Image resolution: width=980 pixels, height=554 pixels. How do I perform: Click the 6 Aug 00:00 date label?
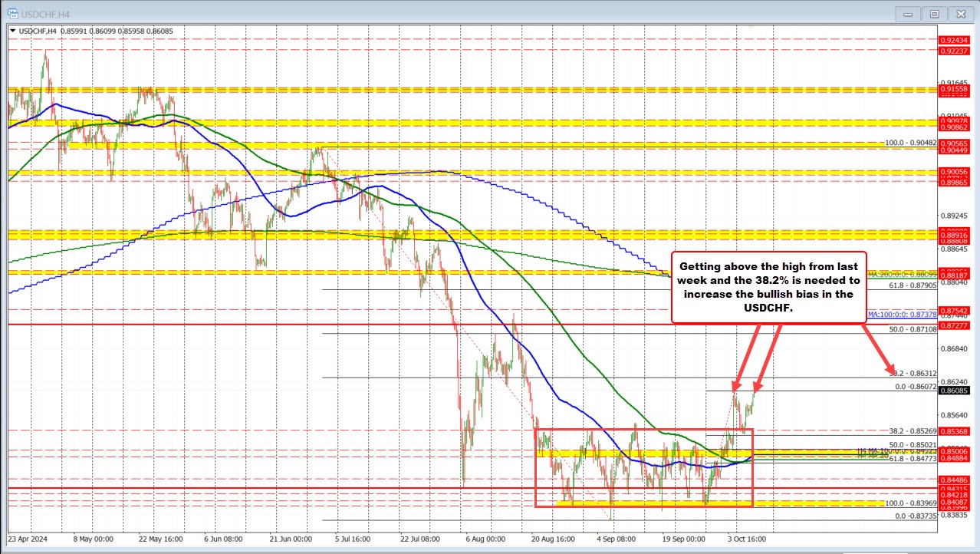[486, 539]
